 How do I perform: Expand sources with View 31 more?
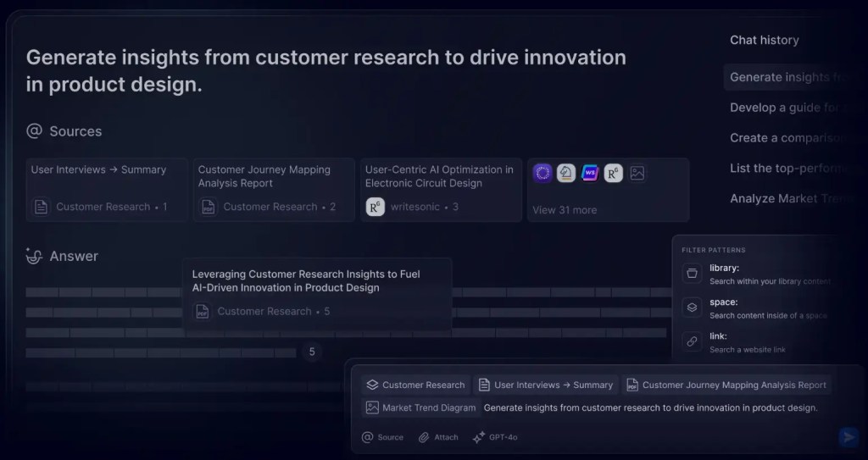pos(564,209)
